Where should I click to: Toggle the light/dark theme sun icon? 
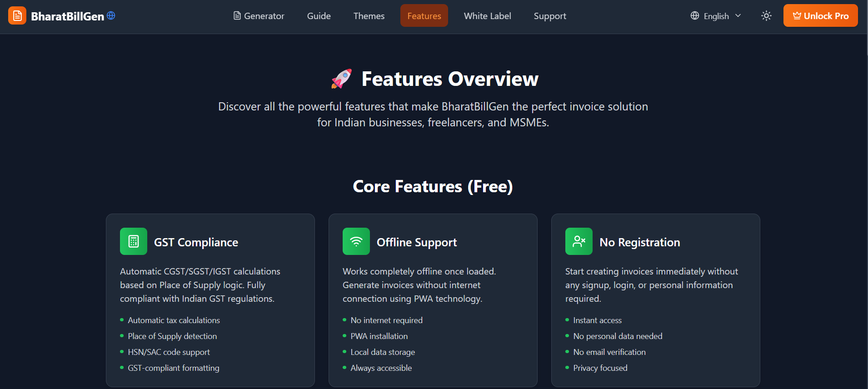[x=766, y=16]
